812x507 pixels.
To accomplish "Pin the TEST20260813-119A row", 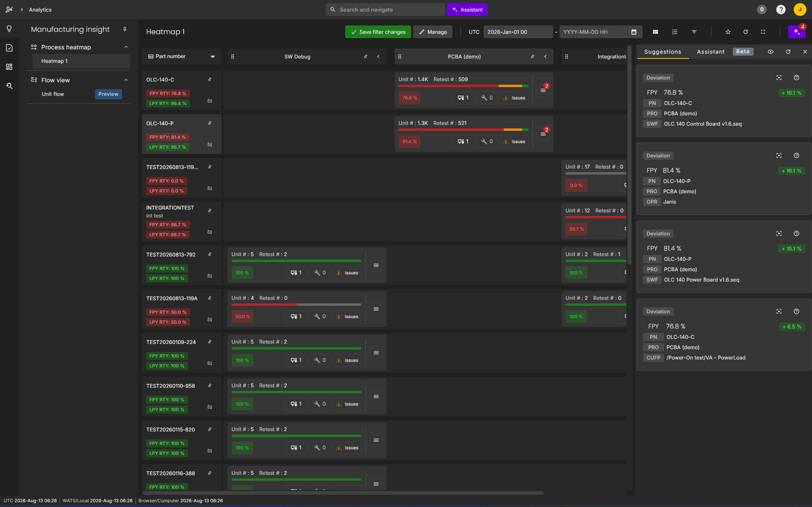I will pos(210,298).
